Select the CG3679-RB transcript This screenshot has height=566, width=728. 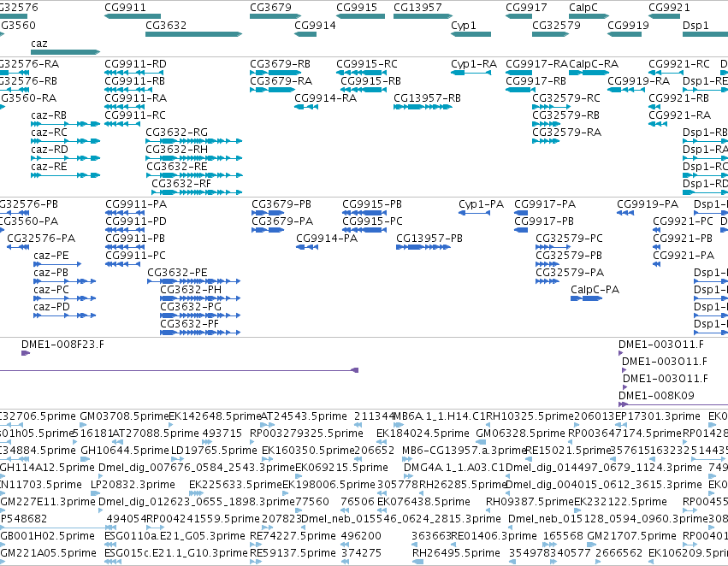[275, 73]
